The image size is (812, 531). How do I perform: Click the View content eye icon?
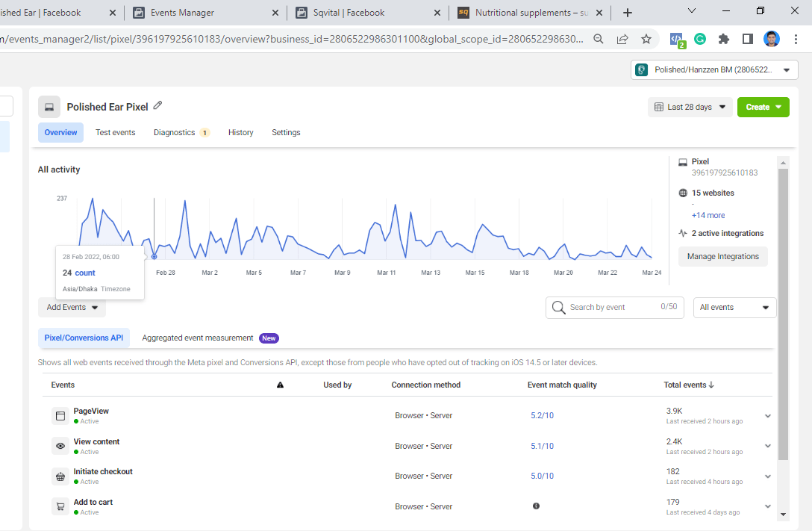[60, 446]
